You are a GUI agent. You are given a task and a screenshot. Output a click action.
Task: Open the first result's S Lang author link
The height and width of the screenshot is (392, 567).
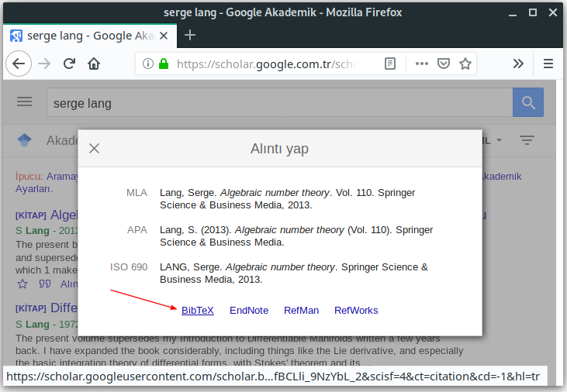point(32,231)
